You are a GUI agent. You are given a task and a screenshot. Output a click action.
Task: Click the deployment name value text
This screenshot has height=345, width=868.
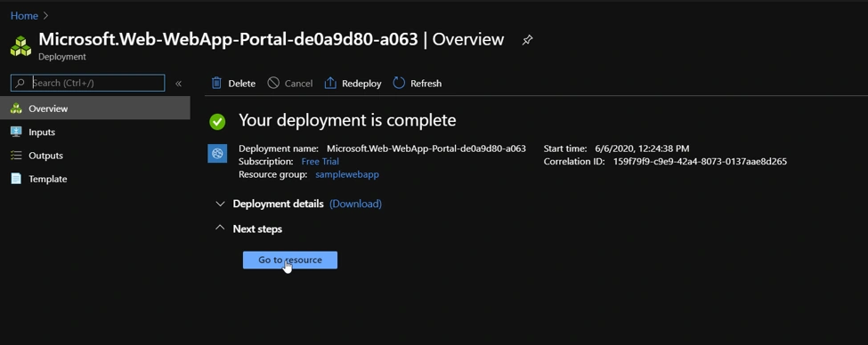pyautogui.click(x=426, y=148)
